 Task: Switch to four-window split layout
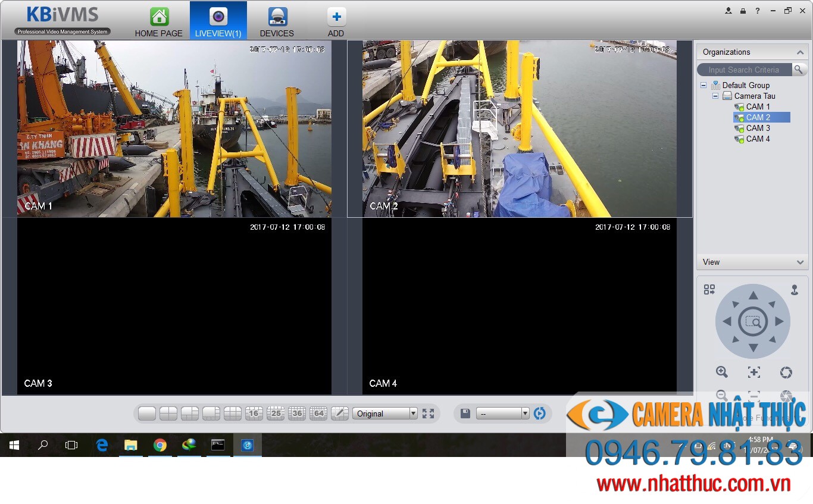(x=168, y=414)
